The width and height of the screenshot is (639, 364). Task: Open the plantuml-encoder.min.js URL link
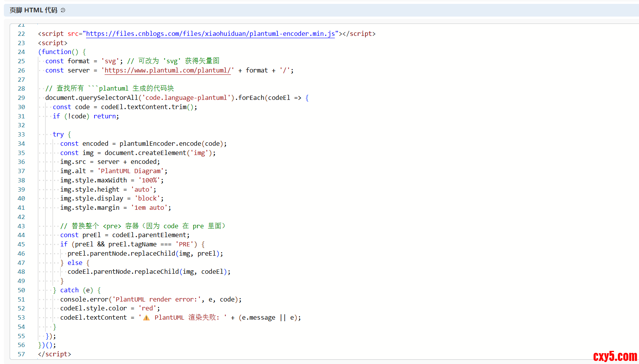click(x=210, y=34)
